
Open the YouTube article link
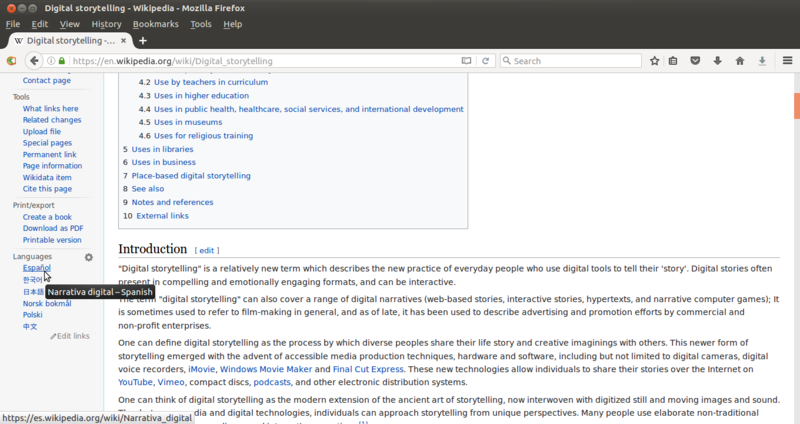pos(135,382)
